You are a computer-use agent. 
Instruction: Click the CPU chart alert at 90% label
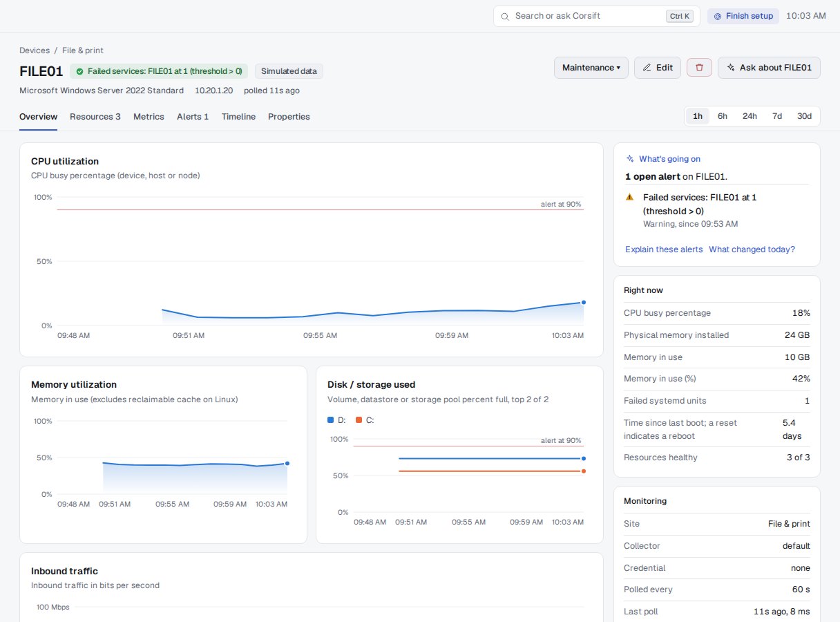(561, 205)
